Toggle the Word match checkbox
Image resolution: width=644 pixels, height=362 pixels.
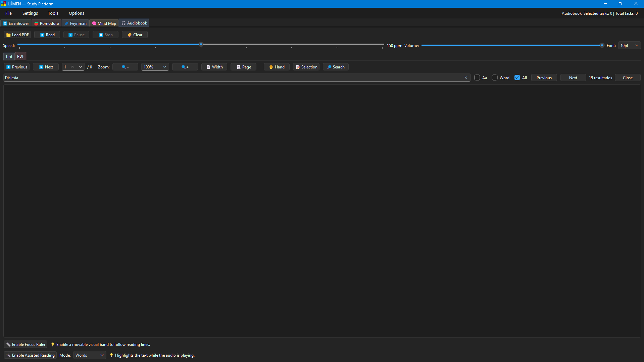coord(495,78)
